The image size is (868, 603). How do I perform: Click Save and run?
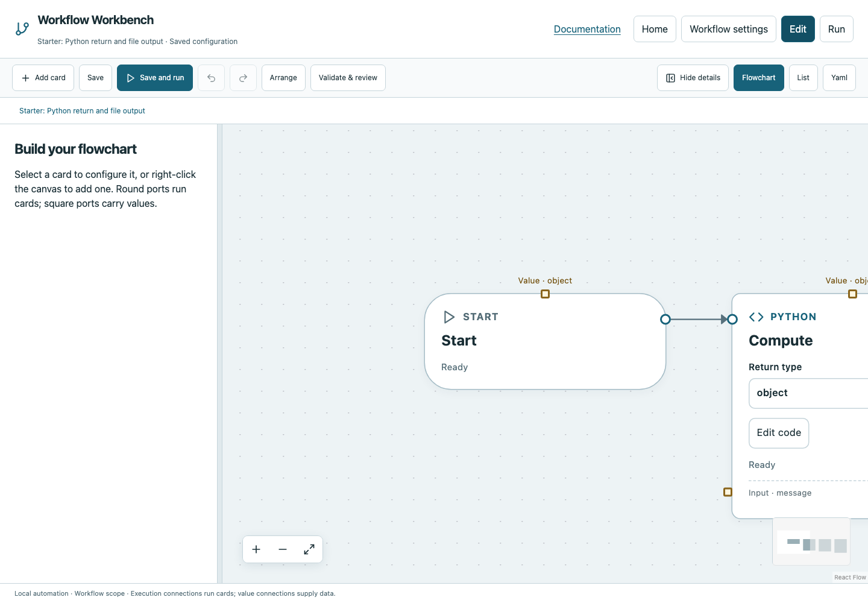[x=155, y=78]
